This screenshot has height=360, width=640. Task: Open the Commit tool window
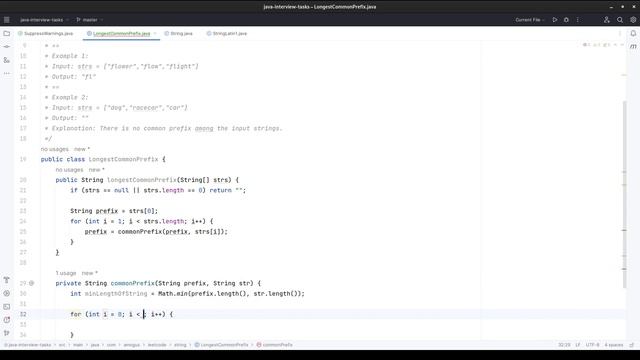coord(7,47)
